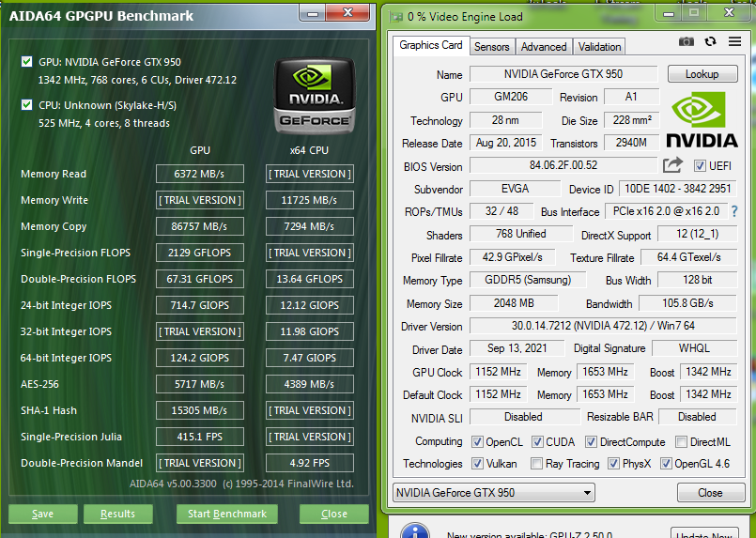This screenshot has height=538, width=756.
Task: Toggle the Ray Tracing checkbox
Action: (x=536, y=463)
